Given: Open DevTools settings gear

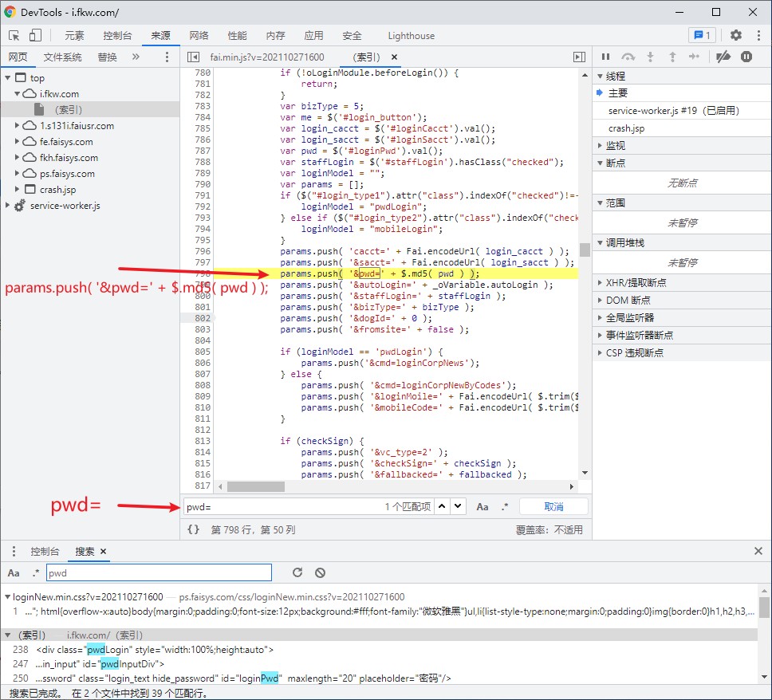Looking at the screenshot, I should point(735,35).
